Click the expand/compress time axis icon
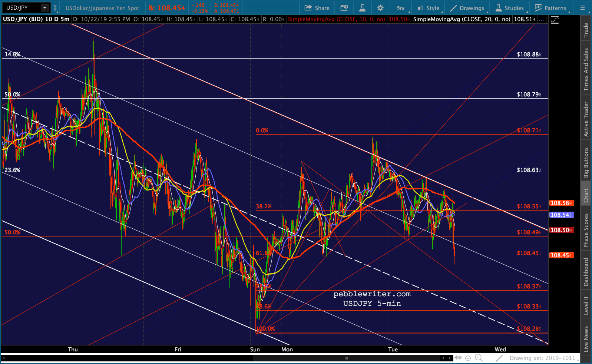This screenshot has height=364, width=592. click(458, 358)
